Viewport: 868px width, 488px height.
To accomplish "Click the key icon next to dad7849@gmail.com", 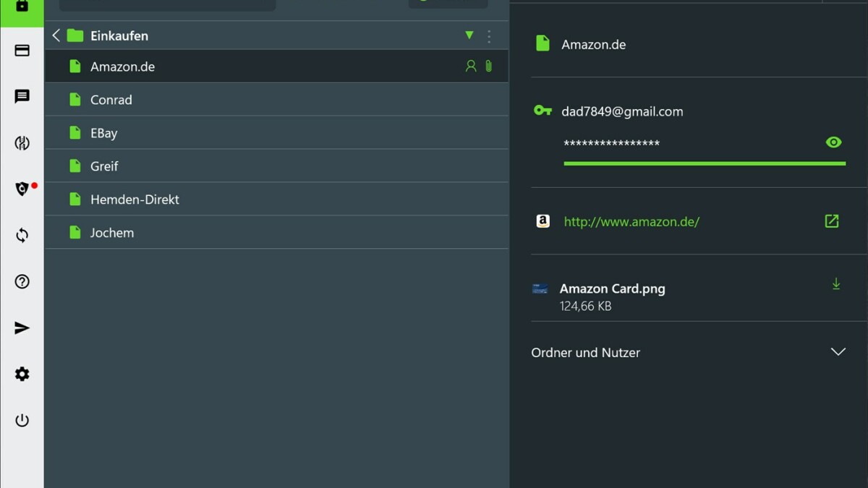I will tap(542, 111).
